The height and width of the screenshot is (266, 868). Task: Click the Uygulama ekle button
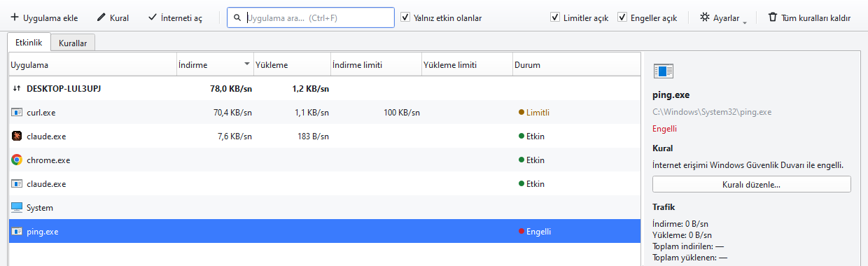coord(44,17)
